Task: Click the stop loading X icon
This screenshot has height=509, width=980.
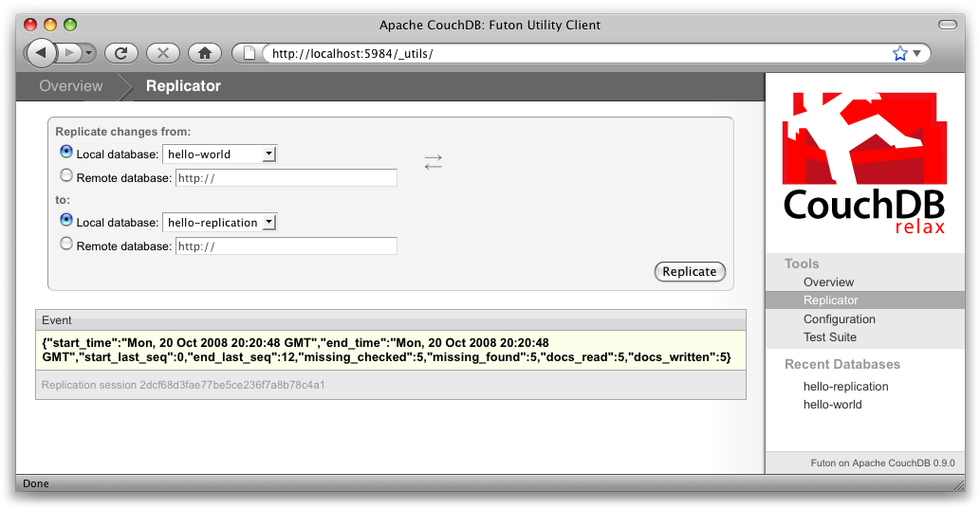Action: [163, 53]
